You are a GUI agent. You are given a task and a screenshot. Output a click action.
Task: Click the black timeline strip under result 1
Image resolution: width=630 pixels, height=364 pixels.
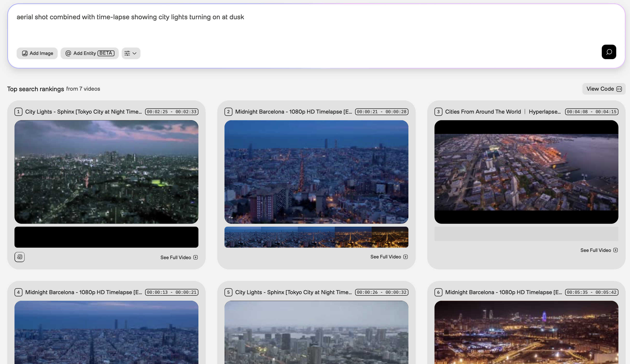point(106,237)
